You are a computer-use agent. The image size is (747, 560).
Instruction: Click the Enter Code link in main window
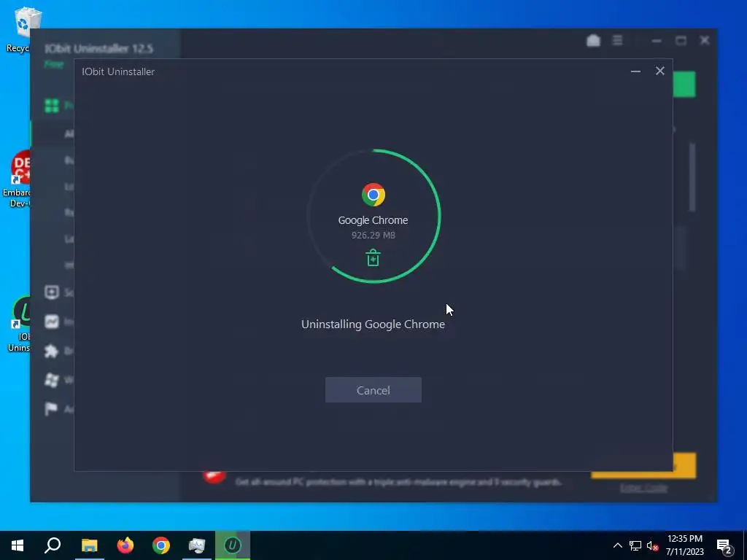643,488
